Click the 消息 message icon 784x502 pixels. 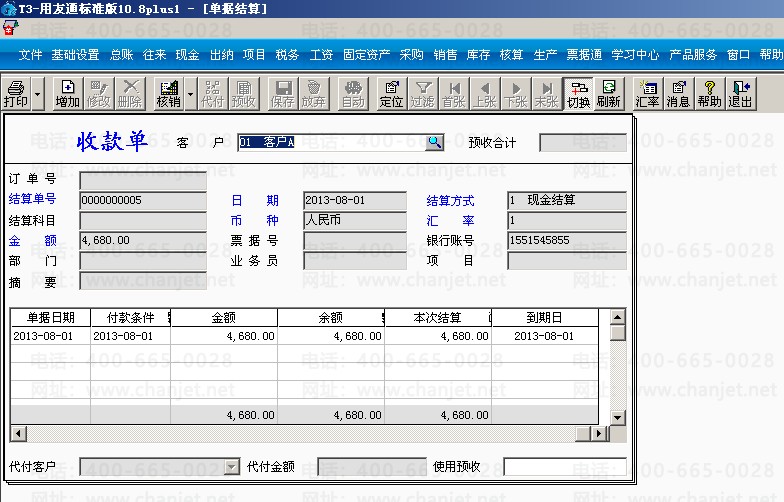click(x=678, y=94)
